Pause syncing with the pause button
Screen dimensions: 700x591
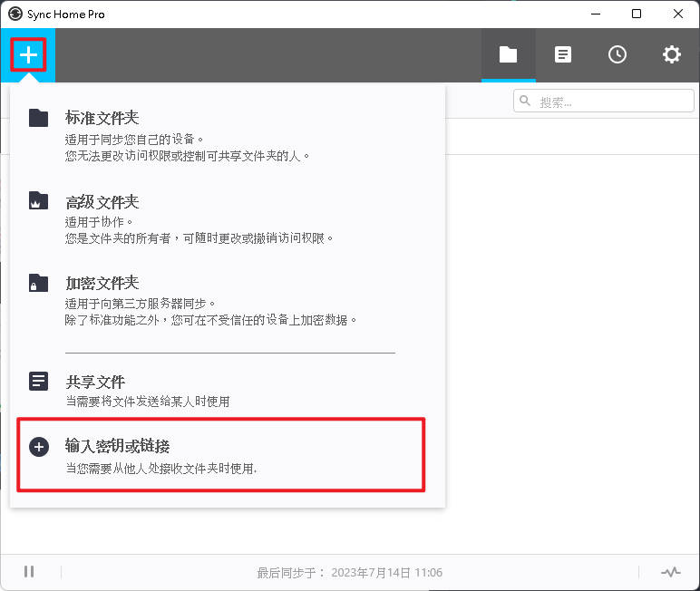[29, 571]
